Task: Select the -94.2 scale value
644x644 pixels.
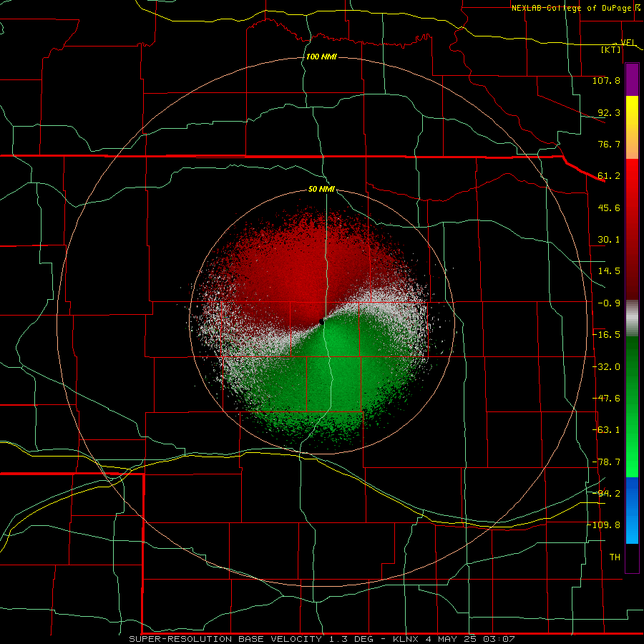Action: tap(606, 494)
